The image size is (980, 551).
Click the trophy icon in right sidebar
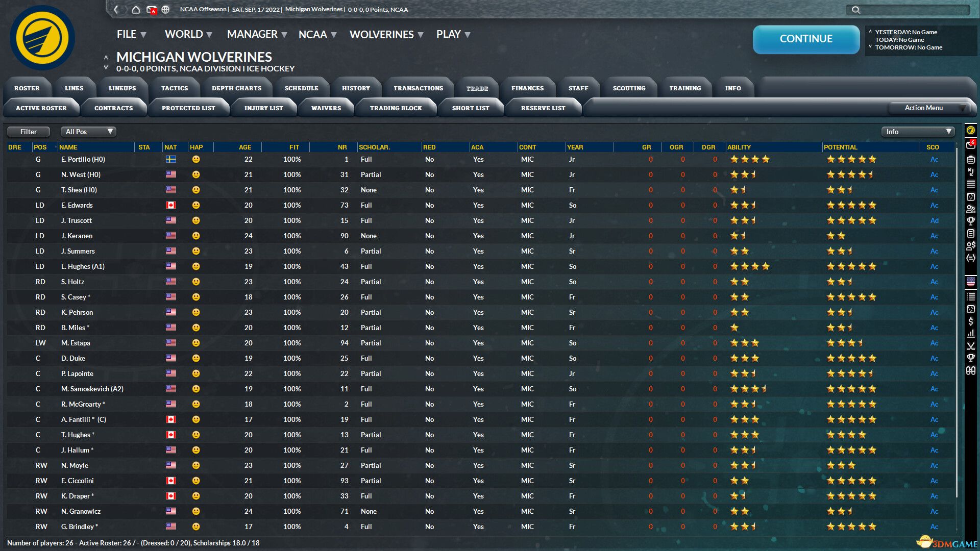click(x=970, y=221)
